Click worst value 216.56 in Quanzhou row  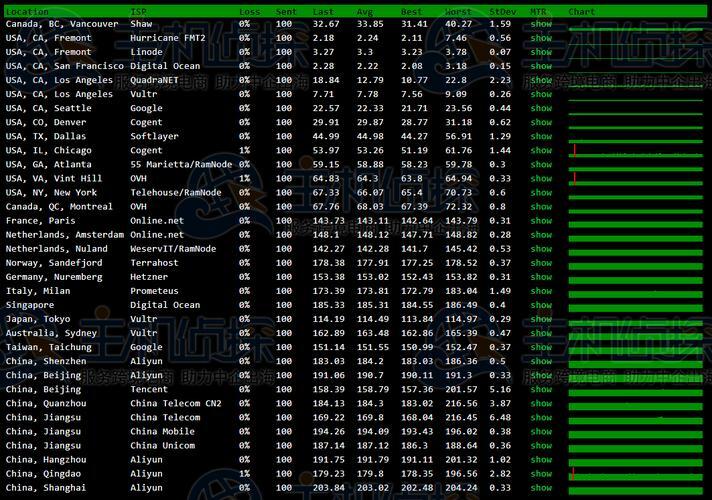coord(461,404)
